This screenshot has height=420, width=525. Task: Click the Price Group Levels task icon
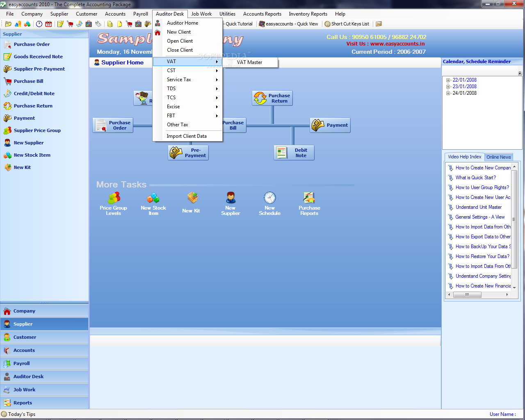pyautogui.click(x=114, y=198)
